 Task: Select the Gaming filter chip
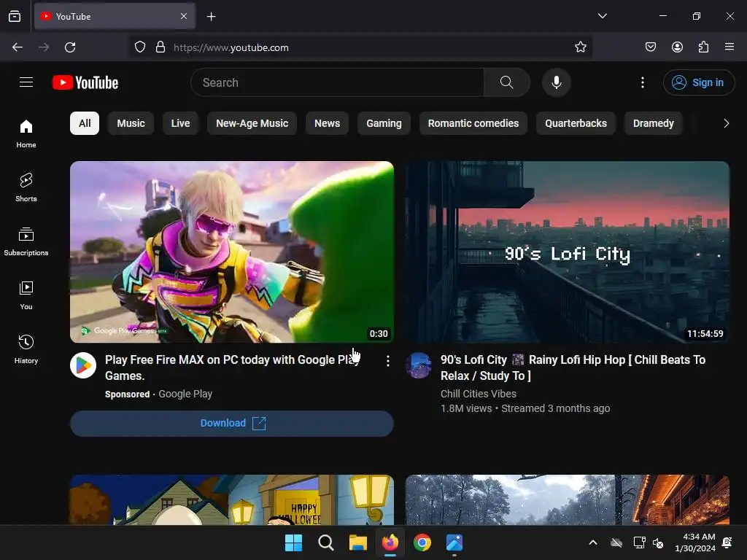(384, 123)
